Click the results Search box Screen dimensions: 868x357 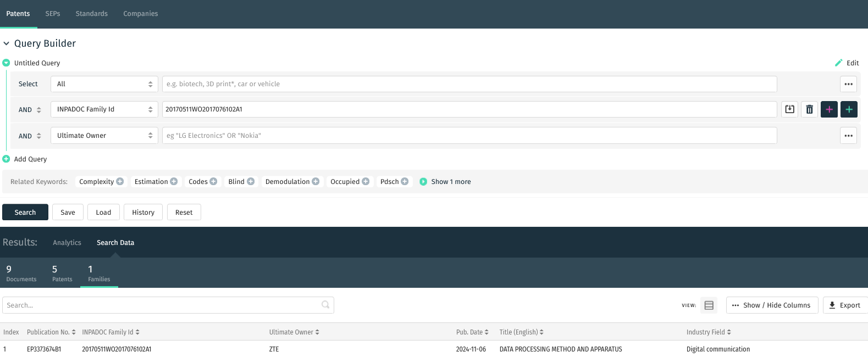tap(168, 305)
